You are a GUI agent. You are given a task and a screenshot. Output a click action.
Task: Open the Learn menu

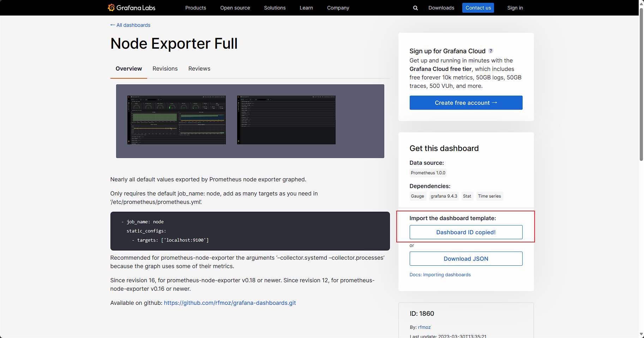pos(306,8)
